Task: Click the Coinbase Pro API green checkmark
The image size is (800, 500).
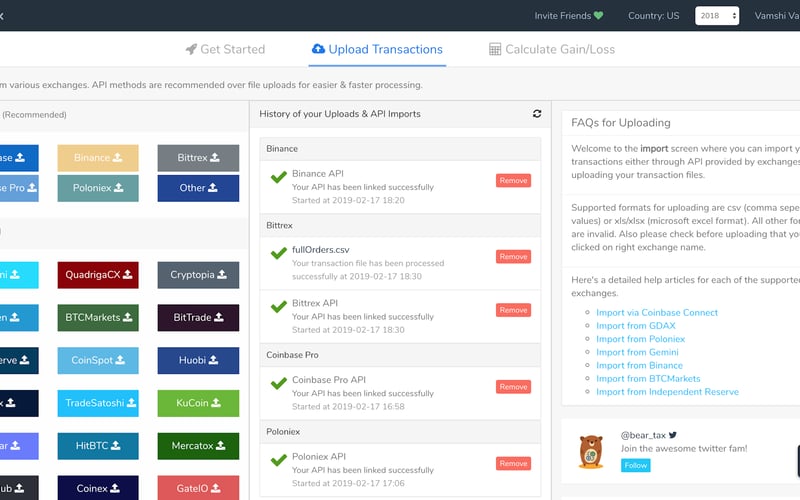Action: coord(279,383)
